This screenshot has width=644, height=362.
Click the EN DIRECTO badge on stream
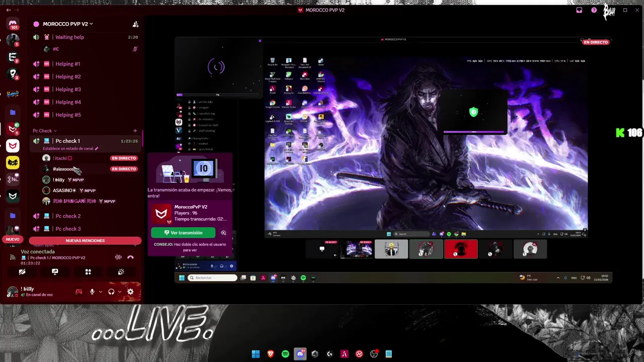[596, 42]
